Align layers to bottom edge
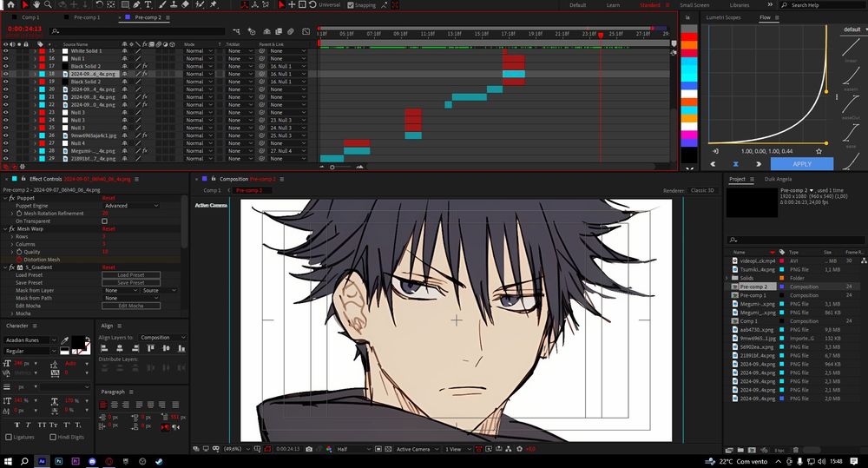The image size is (868, 468). (x=181, y=348)
